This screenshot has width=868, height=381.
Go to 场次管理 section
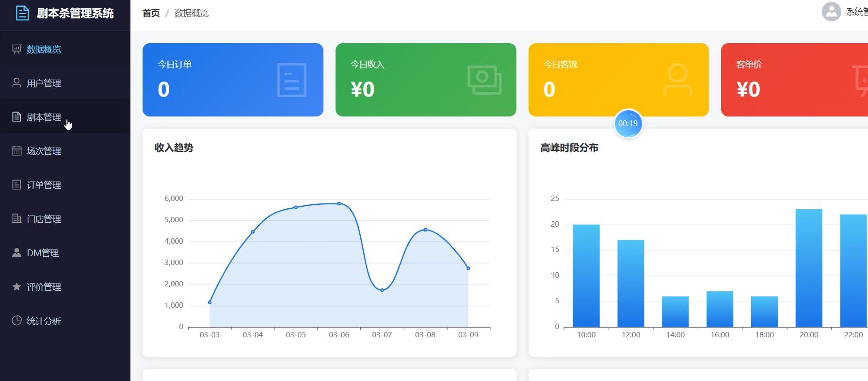[x=65, y=151]
